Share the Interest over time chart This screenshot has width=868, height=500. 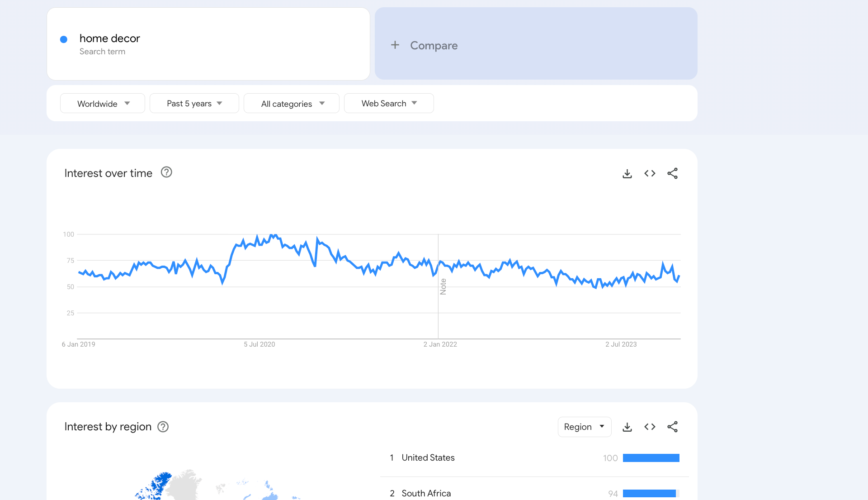point(672,174)
